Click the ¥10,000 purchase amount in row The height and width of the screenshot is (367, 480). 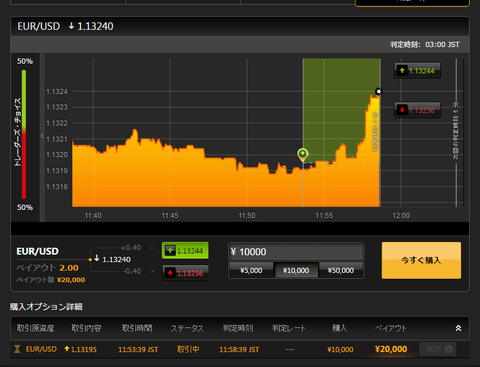340,350
